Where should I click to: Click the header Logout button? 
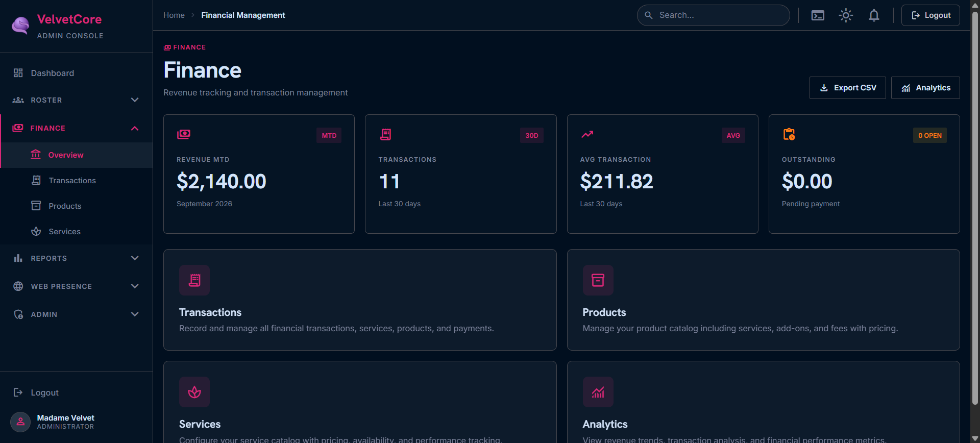click(930, 15)
